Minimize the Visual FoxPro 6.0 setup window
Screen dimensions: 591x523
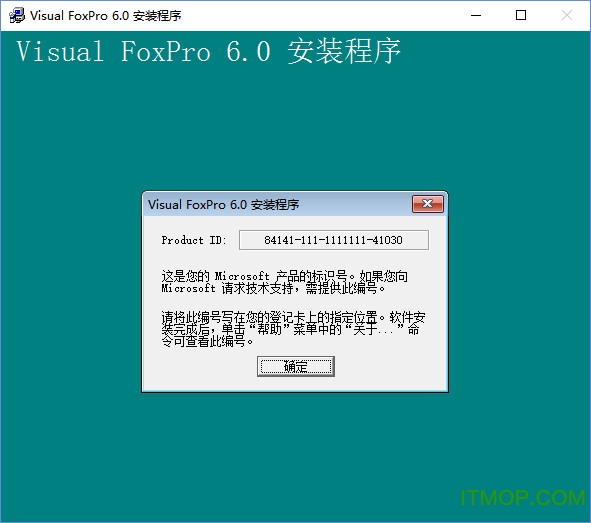coord(476,15)
